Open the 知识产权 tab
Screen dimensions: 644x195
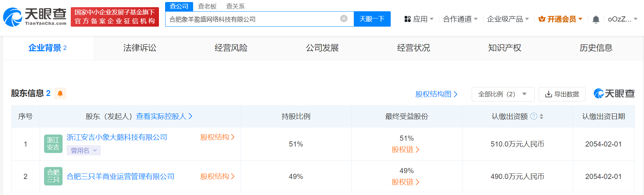click(x=505, y=48)
